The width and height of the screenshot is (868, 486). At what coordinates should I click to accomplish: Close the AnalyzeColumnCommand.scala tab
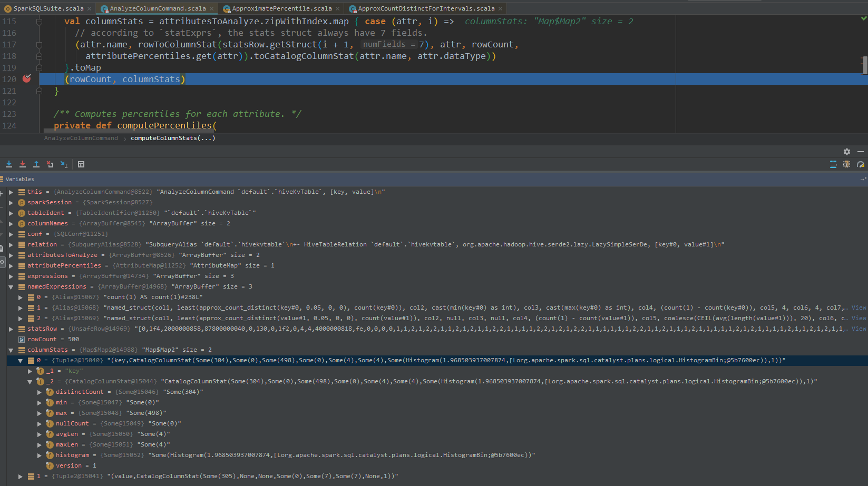tap(212, 8)
